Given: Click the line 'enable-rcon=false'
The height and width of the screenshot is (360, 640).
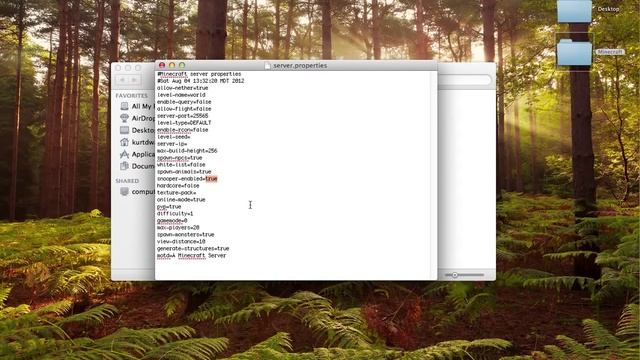Looking at the screenshot, I should pyautogui.click(x=182, y=130).
